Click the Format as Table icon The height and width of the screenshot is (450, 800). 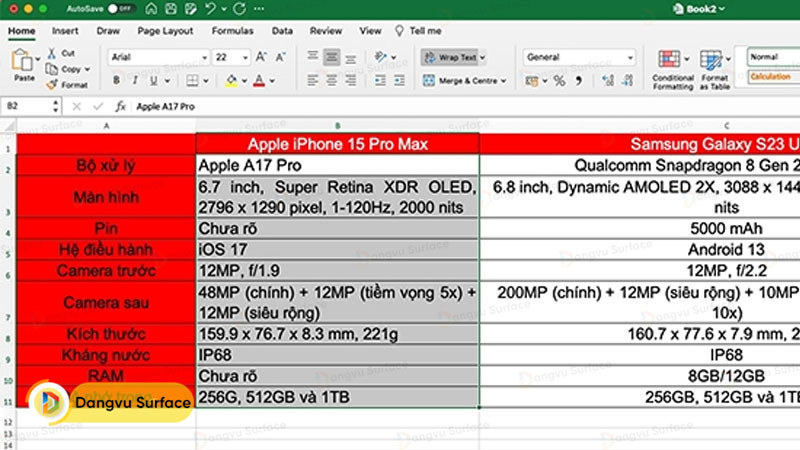[x=714, y=68]
